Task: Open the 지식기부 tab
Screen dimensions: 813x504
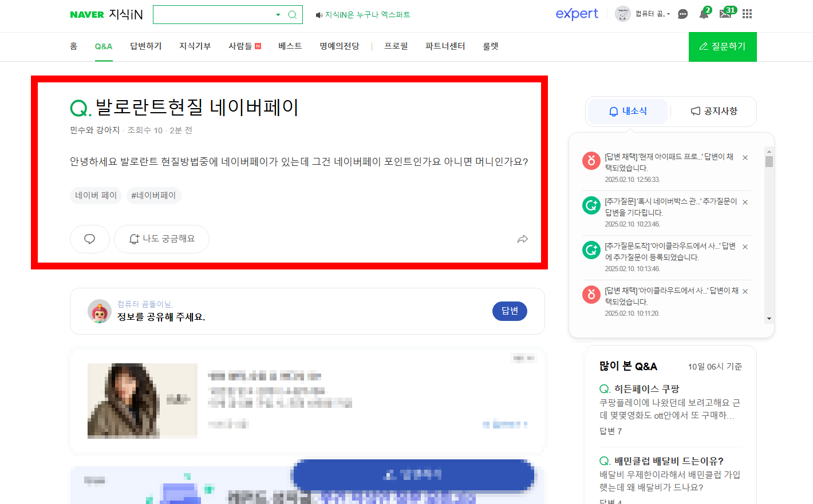Action: click(x=195, y=46)
